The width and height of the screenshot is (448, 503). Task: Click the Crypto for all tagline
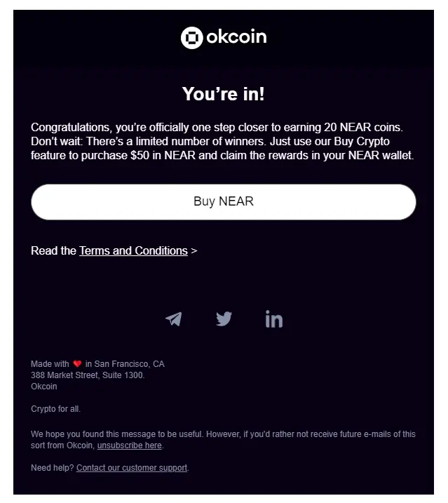(x=55, y=409)
